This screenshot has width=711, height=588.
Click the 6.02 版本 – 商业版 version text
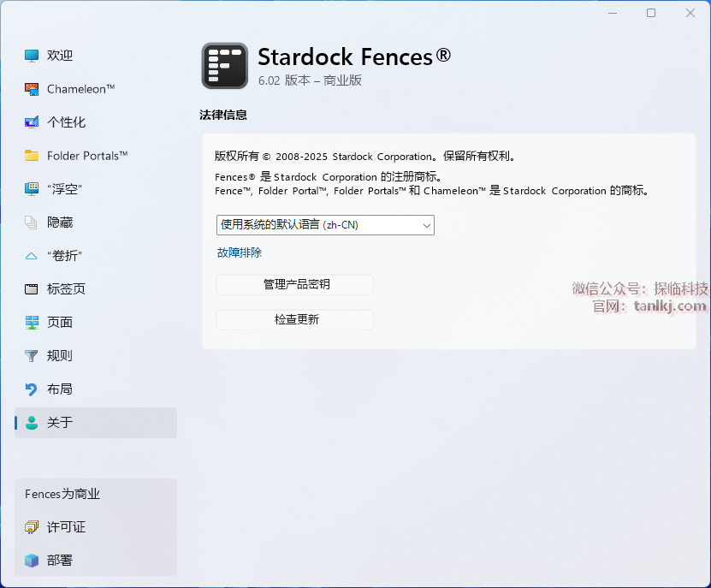pos(311,80)
